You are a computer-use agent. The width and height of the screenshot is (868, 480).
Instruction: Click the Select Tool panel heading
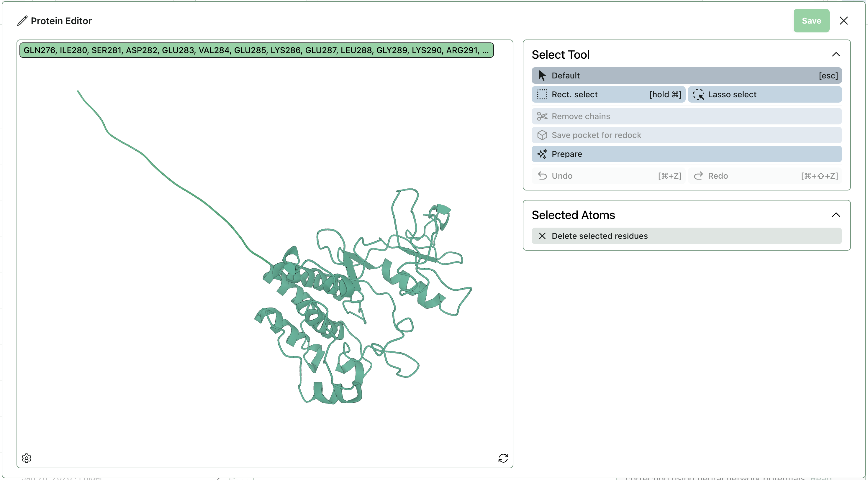tap(560, 55)
